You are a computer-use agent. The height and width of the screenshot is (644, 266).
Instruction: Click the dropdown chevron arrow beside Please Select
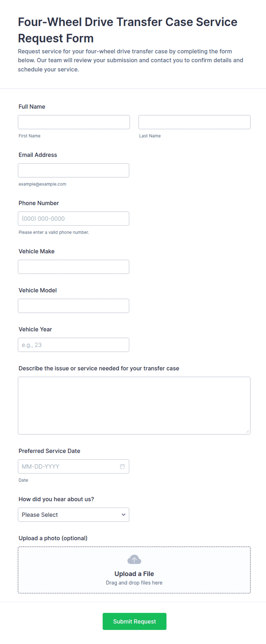click(x=124, y=515)
